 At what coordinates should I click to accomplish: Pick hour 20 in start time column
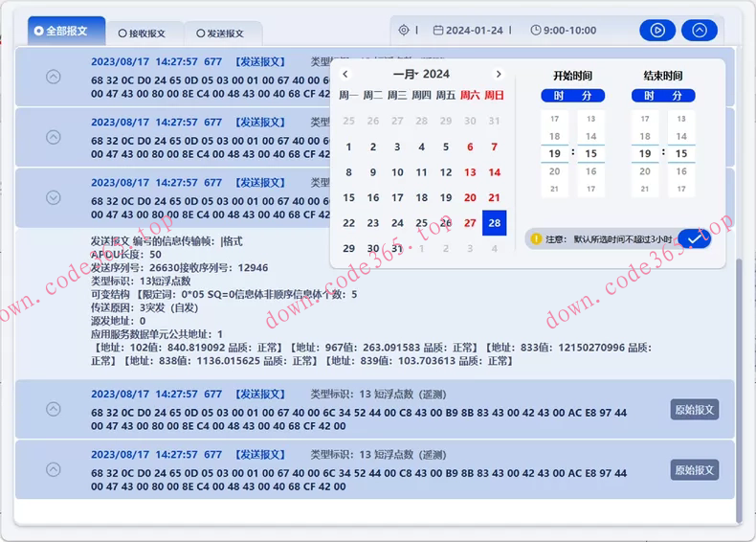coord(555,171)
